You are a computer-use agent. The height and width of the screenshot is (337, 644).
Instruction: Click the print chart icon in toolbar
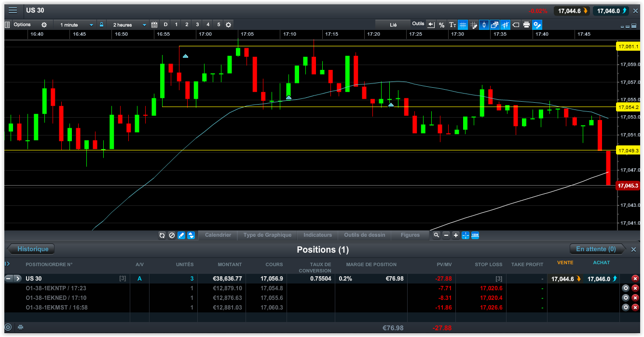pyautogui.click(x=526, y=25)
